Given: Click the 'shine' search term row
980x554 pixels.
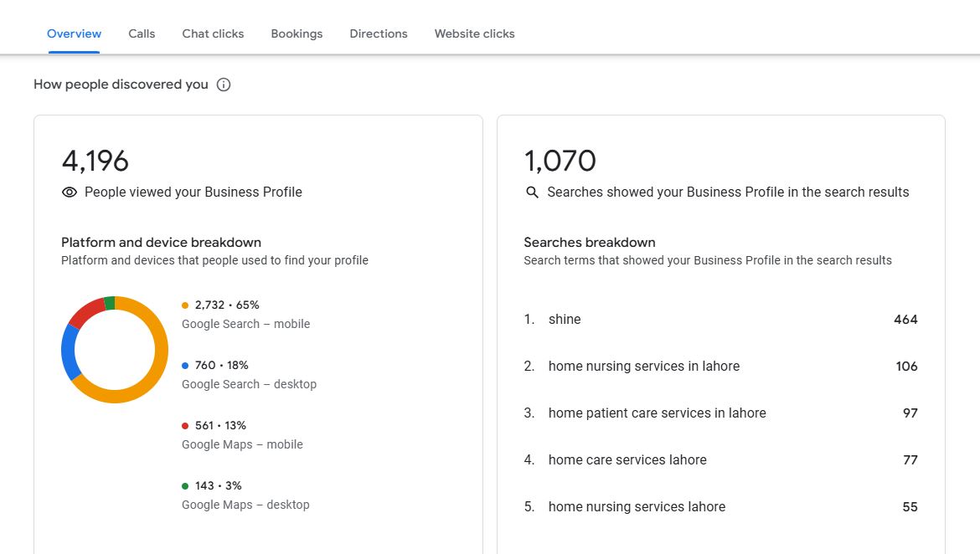Looking at the screenshot, I should click(565, 320).
